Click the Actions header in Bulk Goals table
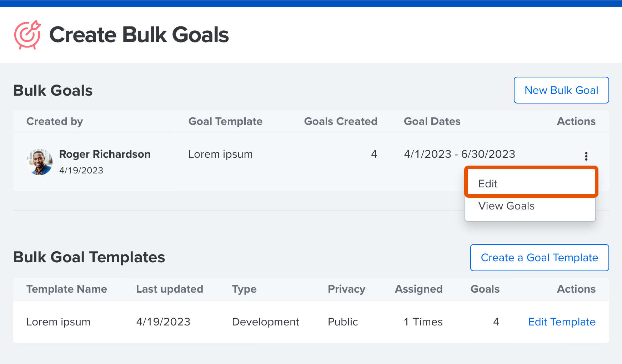This screenshot has height=364, width=622. 576,121
